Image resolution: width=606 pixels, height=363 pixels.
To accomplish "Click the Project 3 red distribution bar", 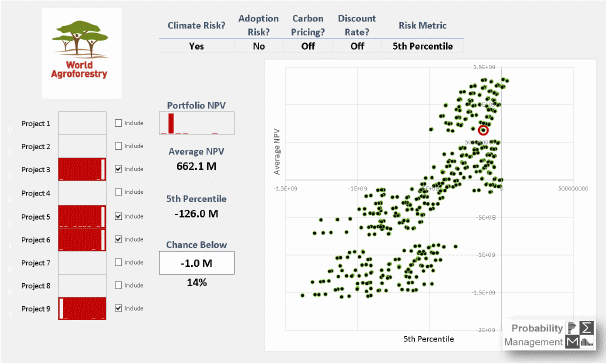I will click(82, 169).
